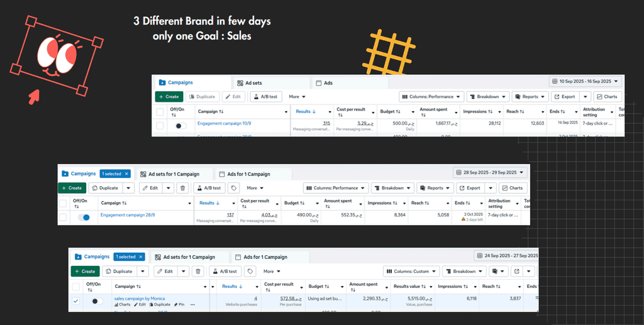Tick header select-all checkbox in 28 Sep panel

[63, 203]
